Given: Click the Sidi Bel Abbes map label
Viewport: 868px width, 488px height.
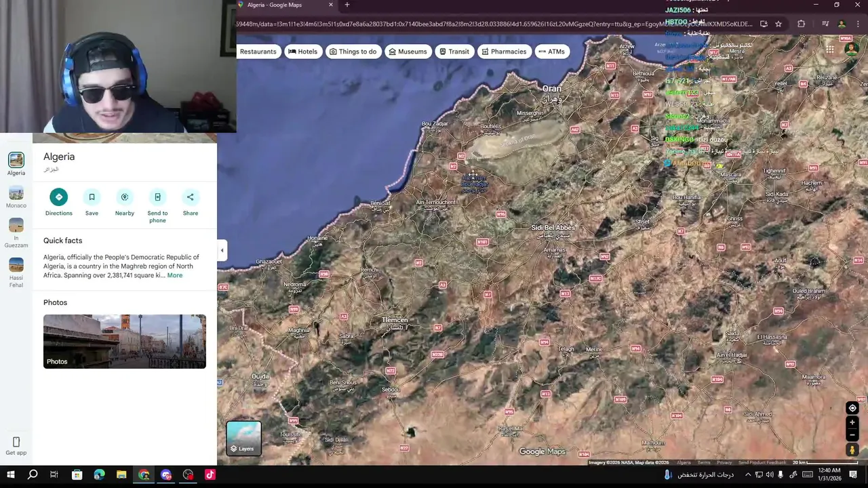Looking at the screenshot, I should tap(553, 228).
